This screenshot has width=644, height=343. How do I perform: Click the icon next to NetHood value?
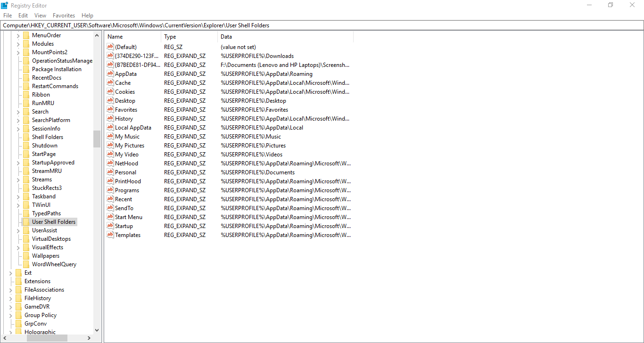tap(110, 163)
